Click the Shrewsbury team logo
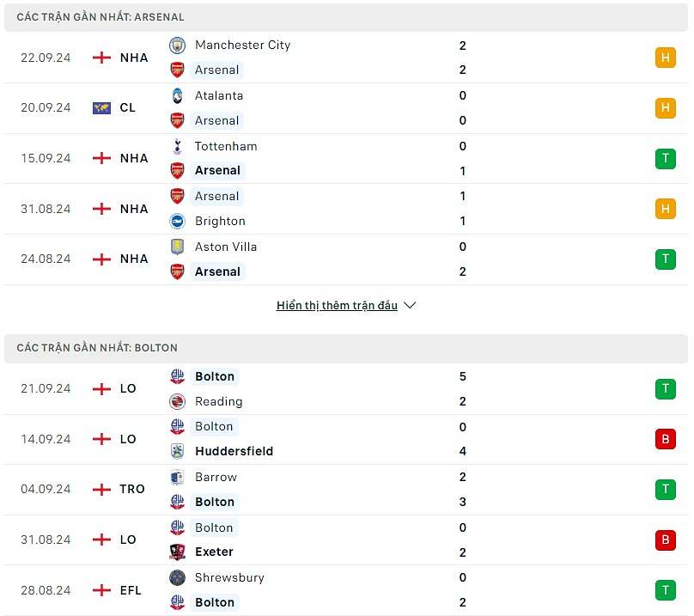This screenshot has height=616, width=694. click(x=177, y=577)
